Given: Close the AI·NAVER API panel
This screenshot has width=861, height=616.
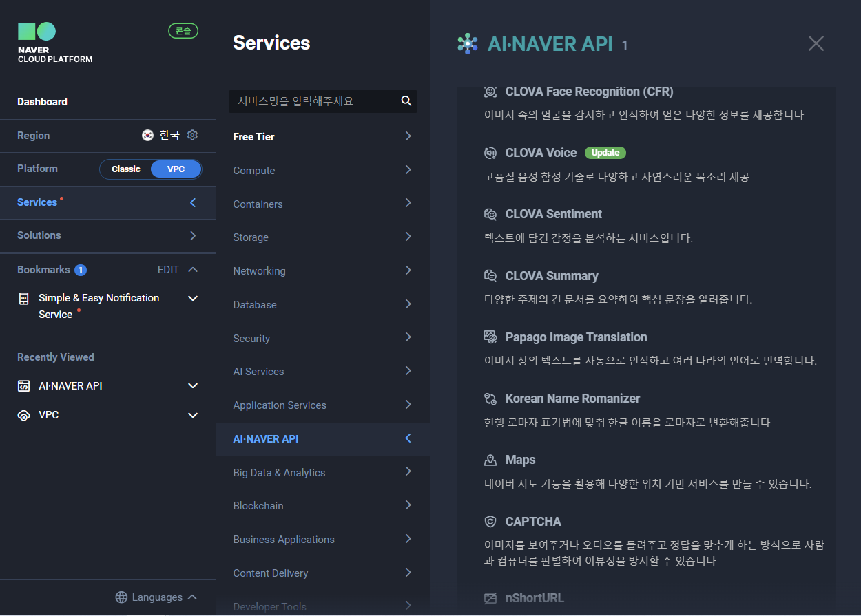Looking at the screenshot, I should coord(816,43).
